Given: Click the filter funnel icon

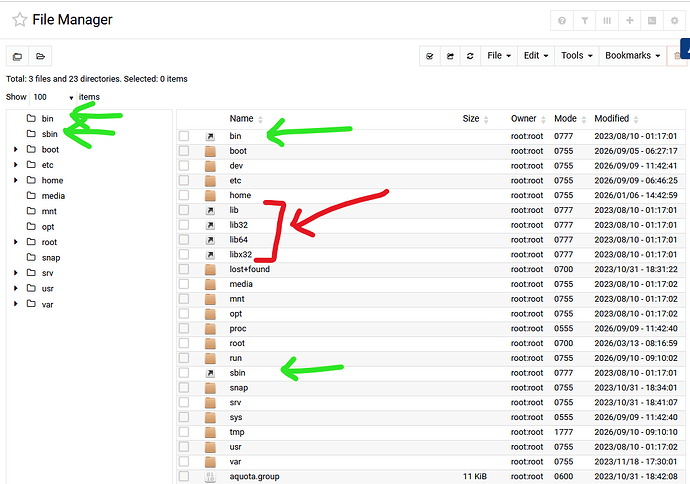Looking at the screenshot, I should [x=584, y=21].
